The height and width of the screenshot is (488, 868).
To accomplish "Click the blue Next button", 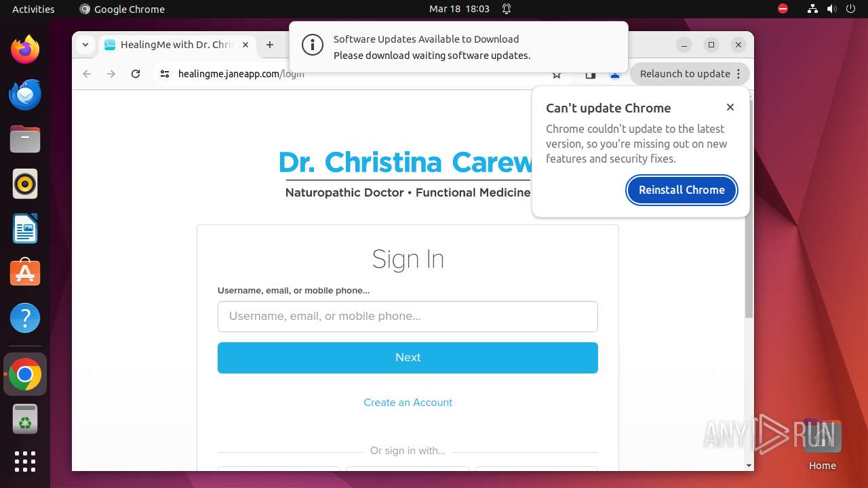I will pos(408,358).
